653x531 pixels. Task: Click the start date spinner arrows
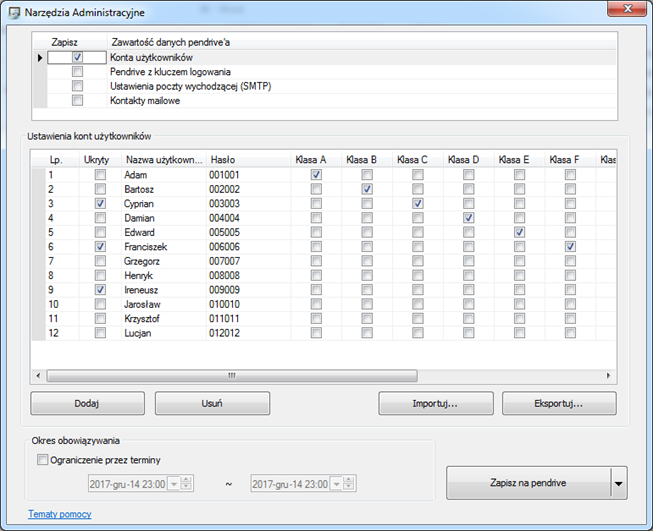(186, 484)
